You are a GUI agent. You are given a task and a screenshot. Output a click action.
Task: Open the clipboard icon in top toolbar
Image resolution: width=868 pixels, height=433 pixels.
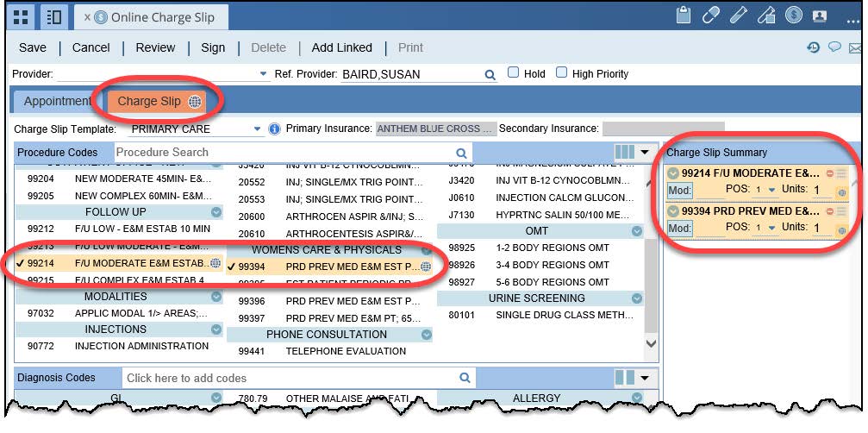tap(684, 16)
